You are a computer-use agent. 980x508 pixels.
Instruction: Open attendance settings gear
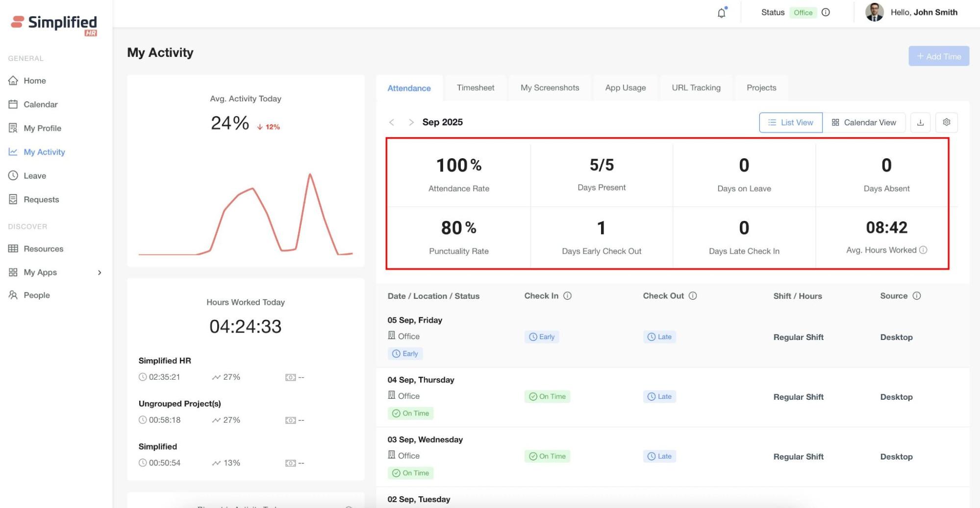click(x=946, y=122)
